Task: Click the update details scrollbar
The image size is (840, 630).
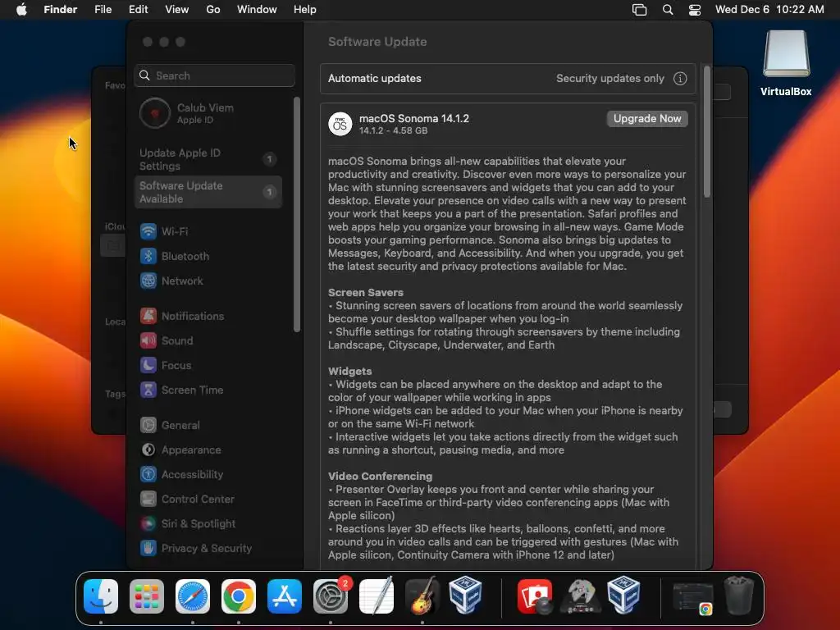Action: [706, 132]
